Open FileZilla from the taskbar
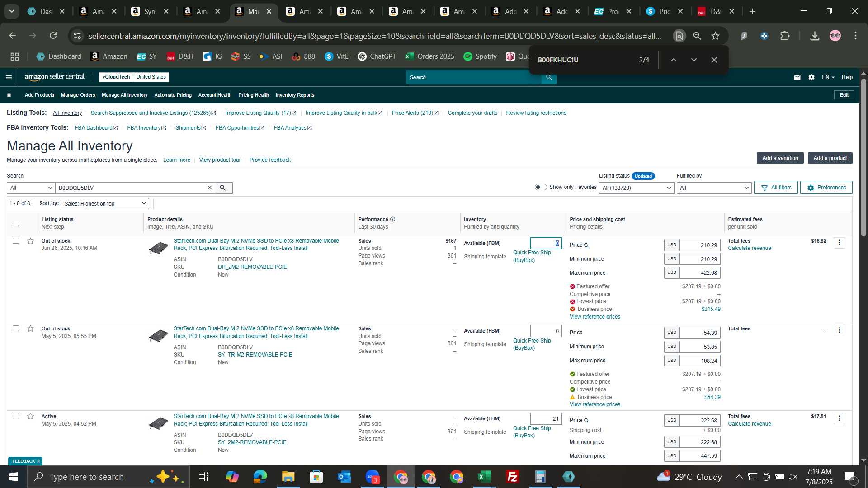The image size is (868, 488). tap(513, 477)
